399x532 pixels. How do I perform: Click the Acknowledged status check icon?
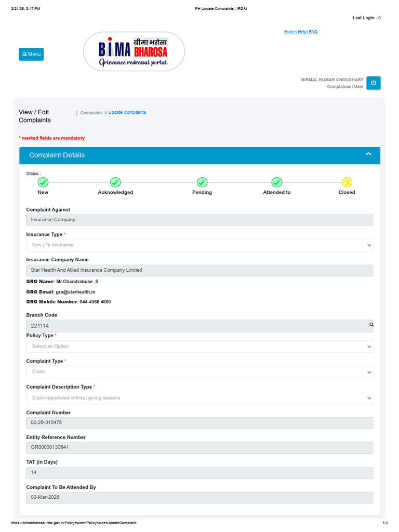pyautogui.click(x=115, y=182)
